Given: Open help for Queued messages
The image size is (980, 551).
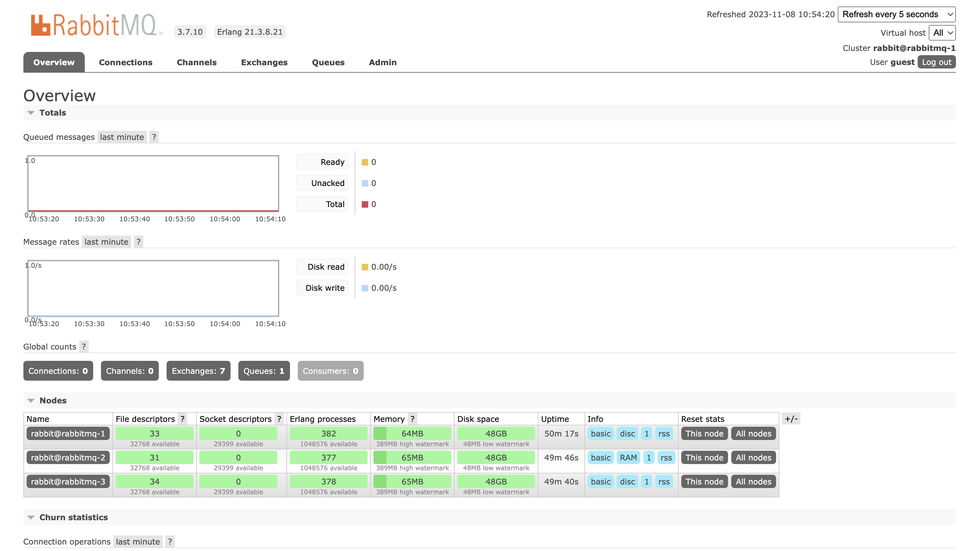Looking at the screenshot, I should pos(154,137).
